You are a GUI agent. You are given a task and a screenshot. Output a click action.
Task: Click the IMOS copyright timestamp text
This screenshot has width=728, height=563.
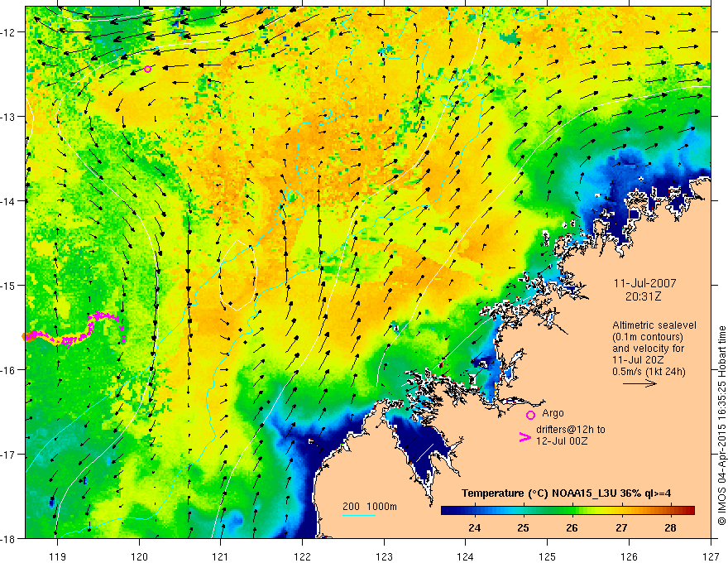721,425
